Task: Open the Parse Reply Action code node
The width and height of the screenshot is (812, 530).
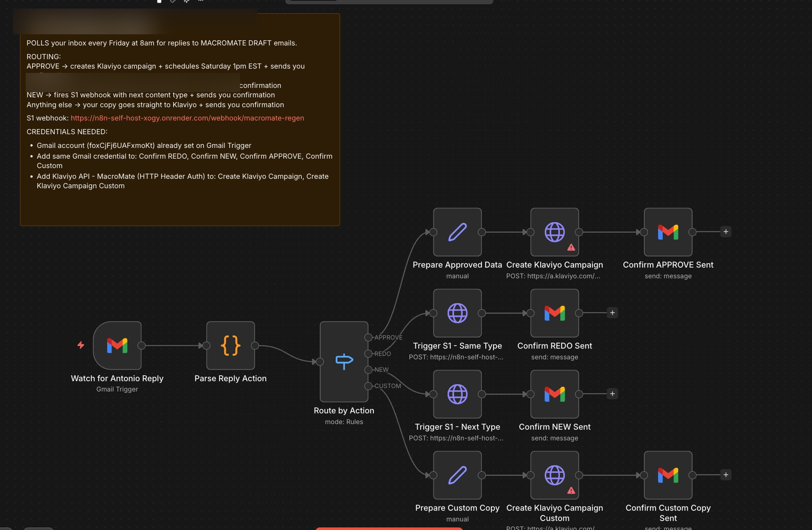Action: pyautogui.click(x=230, y=345)
